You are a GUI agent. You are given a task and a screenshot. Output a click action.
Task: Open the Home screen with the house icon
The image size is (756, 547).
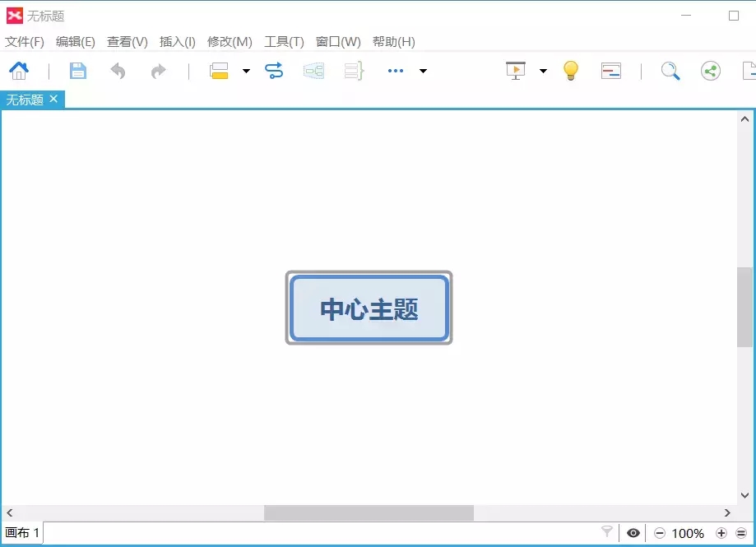pyautogui.click(x=20, y=71)
